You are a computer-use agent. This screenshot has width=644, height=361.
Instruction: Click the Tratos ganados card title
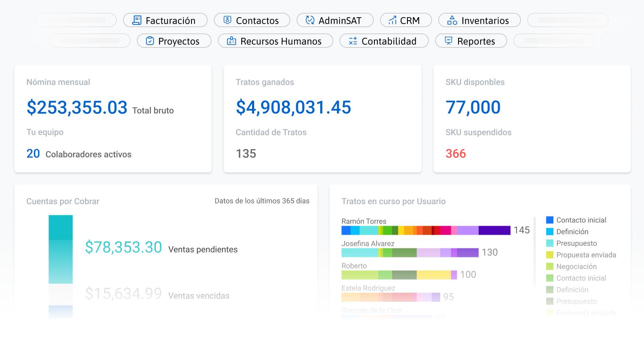[x=265, y=82]
